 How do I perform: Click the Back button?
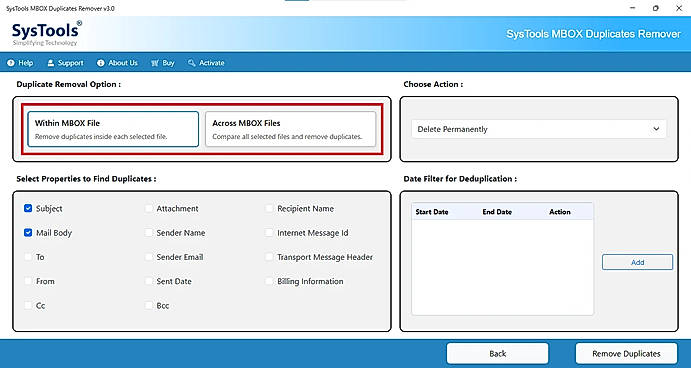point(498,353)
